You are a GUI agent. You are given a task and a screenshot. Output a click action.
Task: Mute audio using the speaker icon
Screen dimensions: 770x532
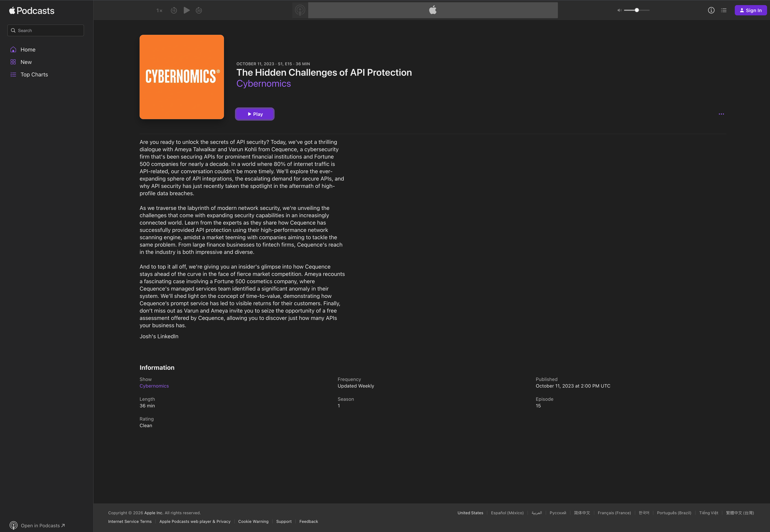click(x=619, y=10)
